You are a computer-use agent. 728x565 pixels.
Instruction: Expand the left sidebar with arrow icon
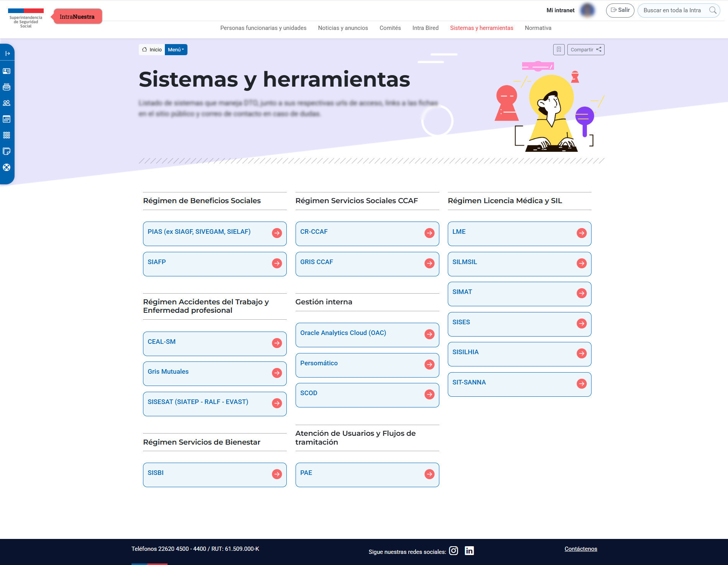[7, 53]
